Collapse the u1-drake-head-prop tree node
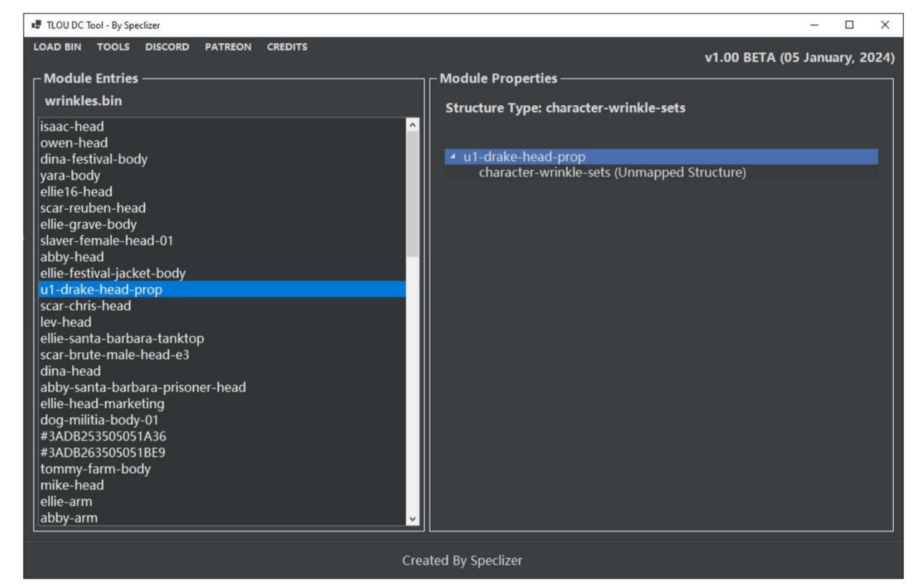 click(x=453, y=157)
